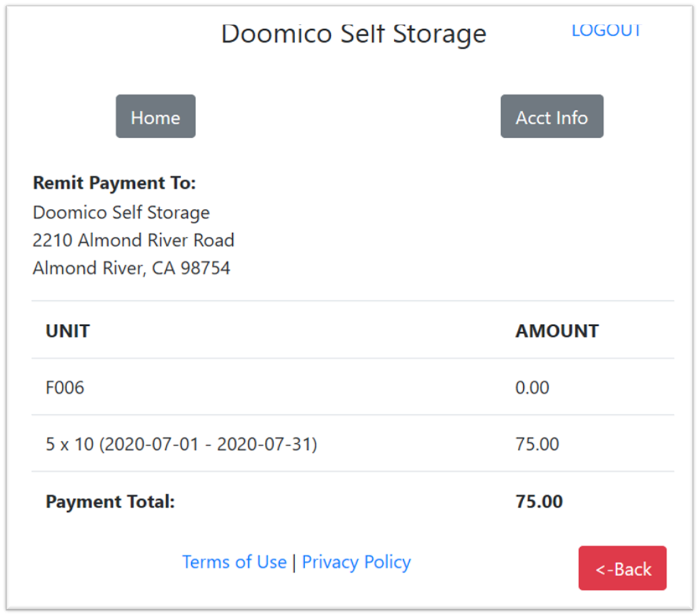
Task: Go back with the red Back button
Action: tap(622, 569)
